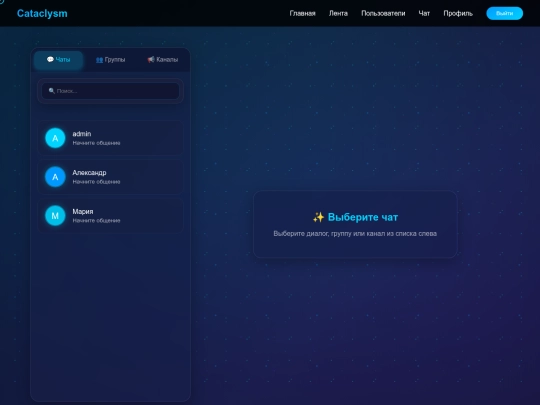Image resolution: width=540 pixels, height=405 pixels.
Task: Select Чат in the top navigation
Action: 424,13
